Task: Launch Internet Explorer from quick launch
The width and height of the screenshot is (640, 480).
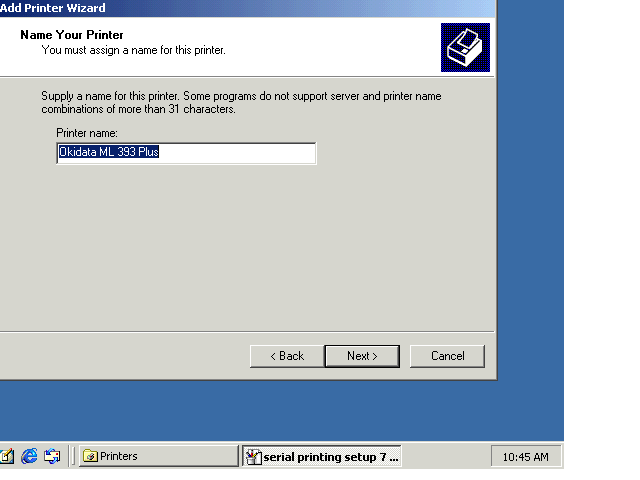Action: [x=29, y=456]
